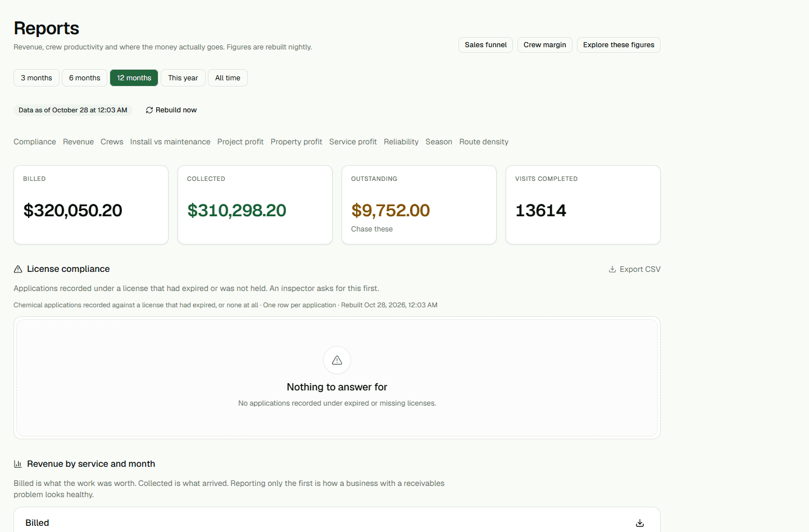Click the warning icon above Nothing to answer for
This screenshot has width=809, height=532.
pos(337,360)
